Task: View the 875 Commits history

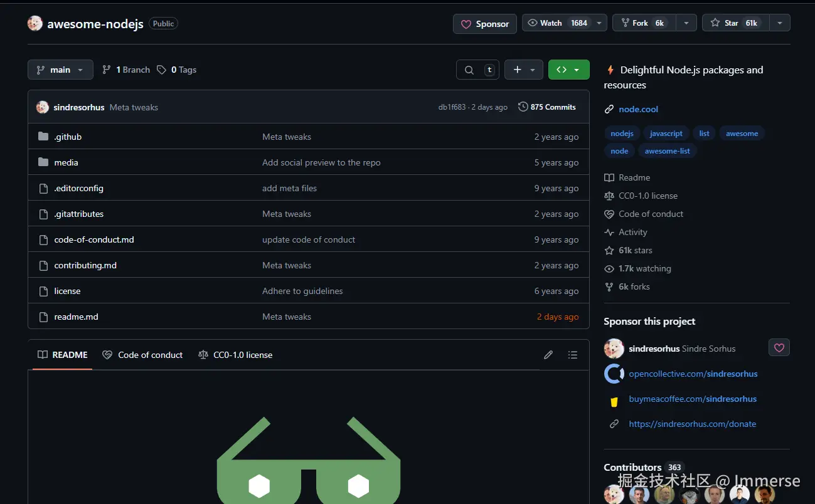Action: 547,107
